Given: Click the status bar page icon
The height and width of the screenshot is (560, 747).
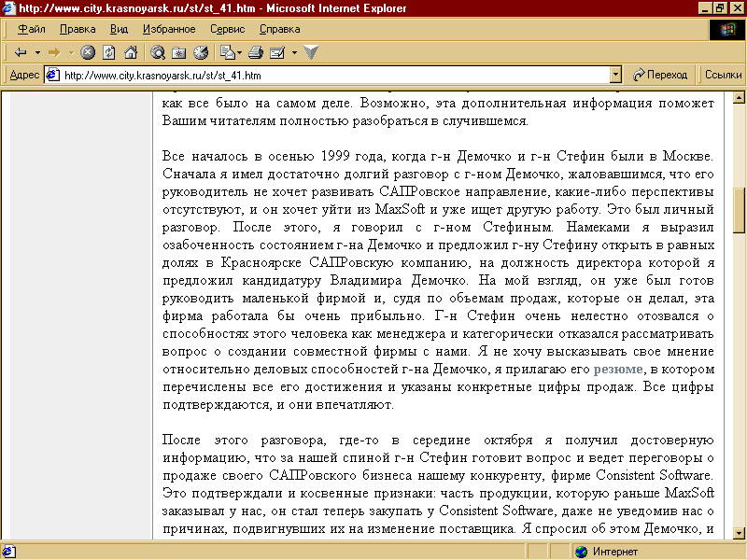Looking at the screenshot, I should pyautogui.click(x=9, y=552).
